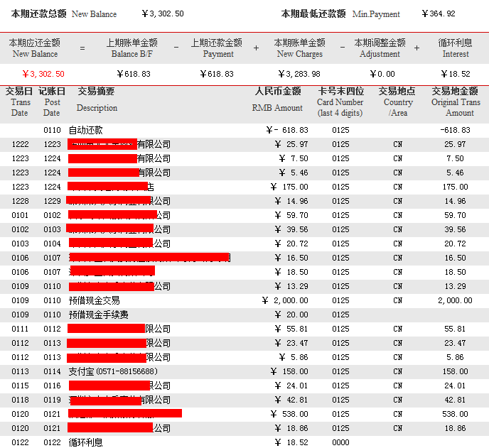Click the ¥20.00 cash advance fee amount
The image size is (489, 448).
pyautogui.click(x=291, y=315)
